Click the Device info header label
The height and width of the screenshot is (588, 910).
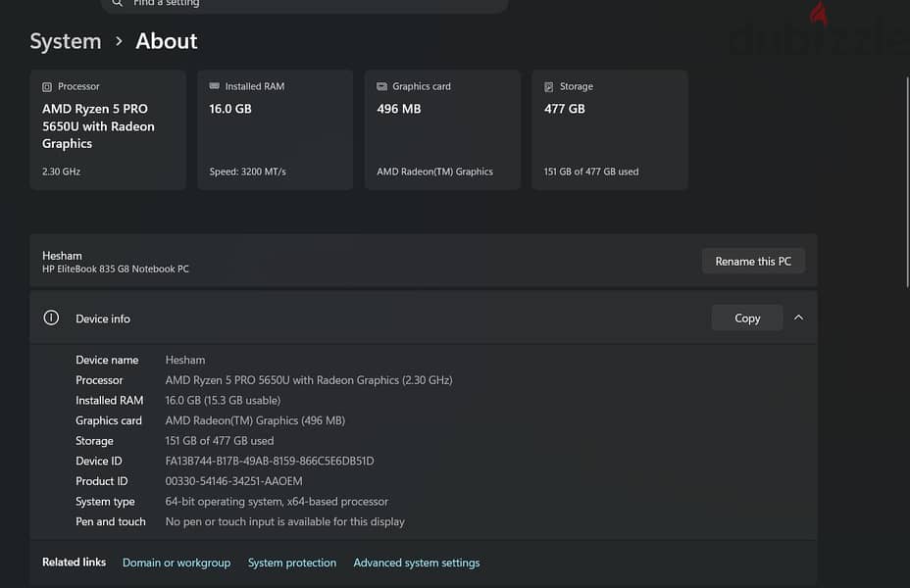[103, 318]
